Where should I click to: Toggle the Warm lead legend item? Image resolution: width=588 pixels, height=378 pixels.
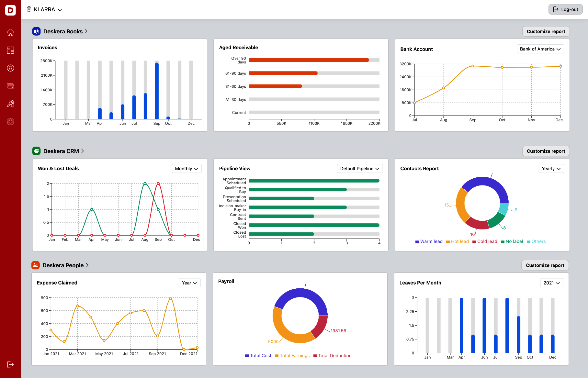pos(429,242)
